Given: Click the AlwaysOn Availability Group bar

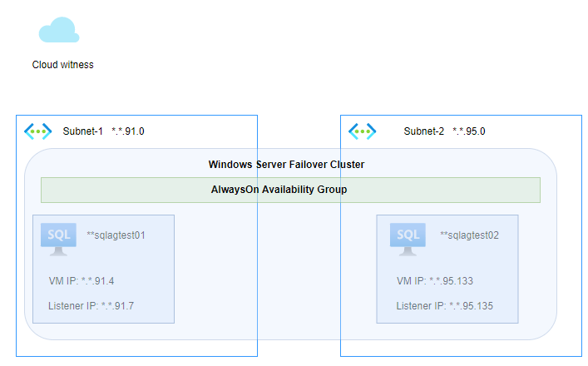Looking at the screenshot, I should [125, 190].
